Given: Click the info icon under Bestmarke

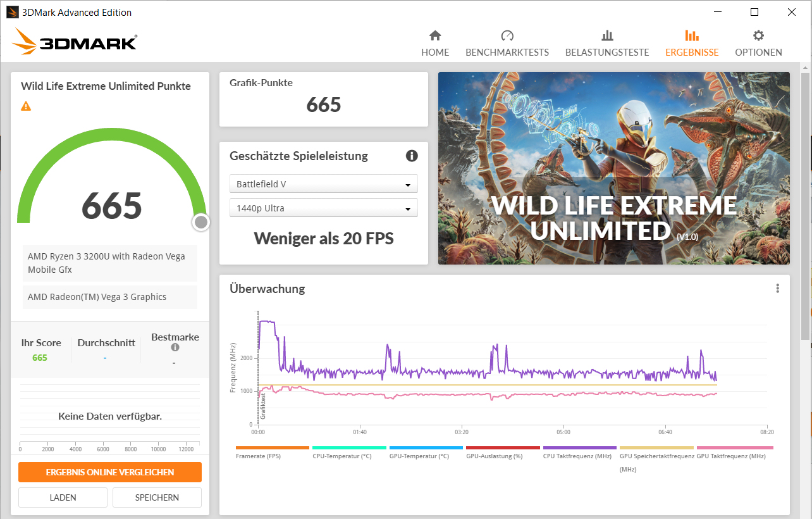Looking at the screenshot, I should 175,347.
